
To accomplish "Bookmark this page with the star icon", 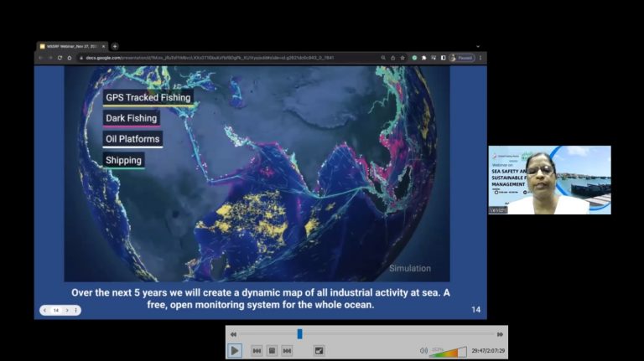I will click(x=402, y=58).
